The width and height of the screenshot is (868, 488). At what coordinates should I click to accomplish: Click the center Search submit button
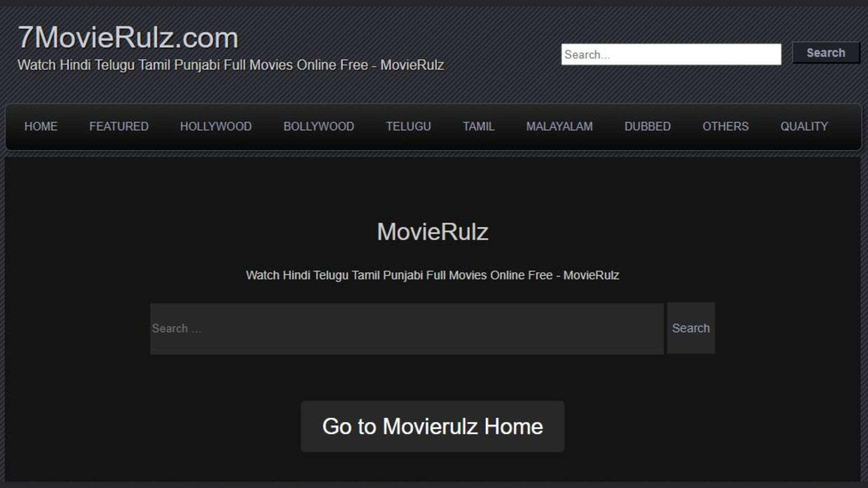pos(691,328)
